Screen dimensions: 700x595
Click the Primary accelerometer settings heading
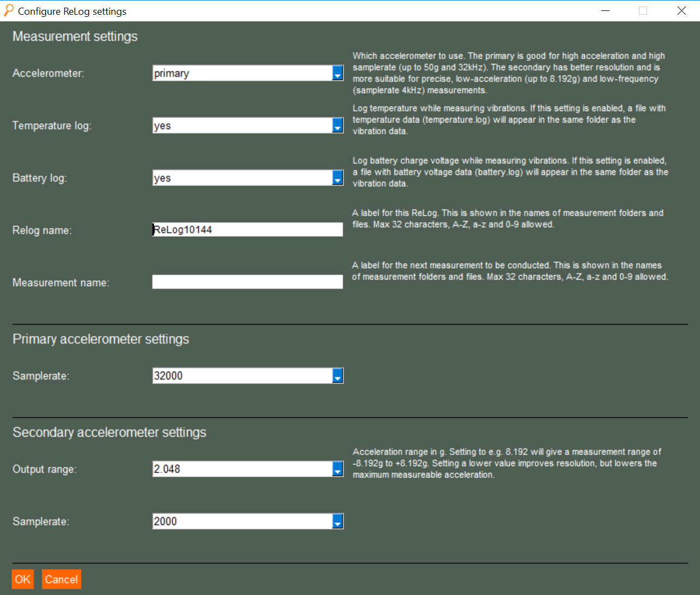pyautogui.click(x=101, y=339)
